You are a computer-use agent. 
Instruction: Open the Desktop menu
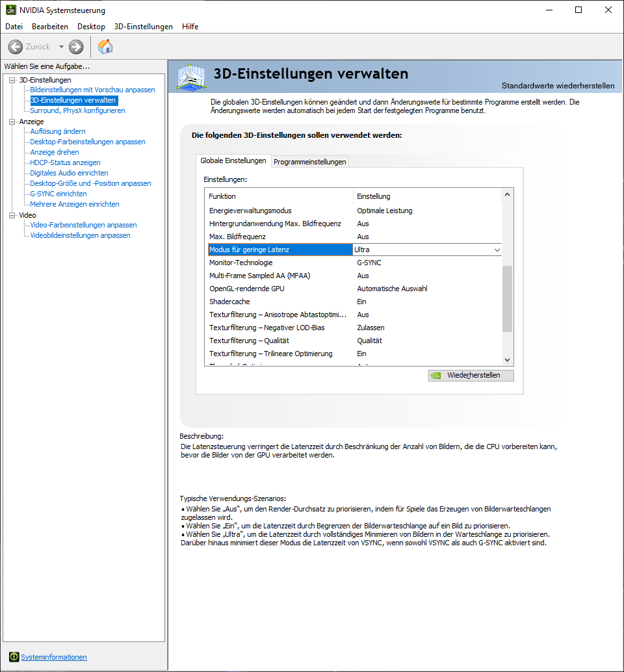click(91, 27)
